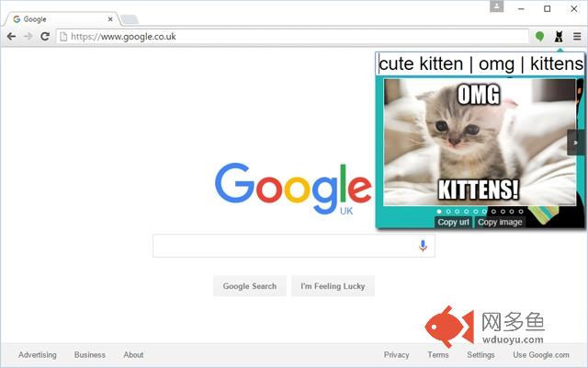Click the Google Search button

click(250, 286)
